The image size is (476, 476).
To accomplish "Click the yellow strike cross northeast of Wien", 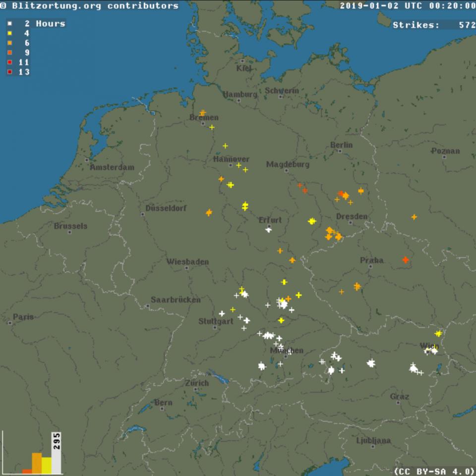I will pos(438,333).
